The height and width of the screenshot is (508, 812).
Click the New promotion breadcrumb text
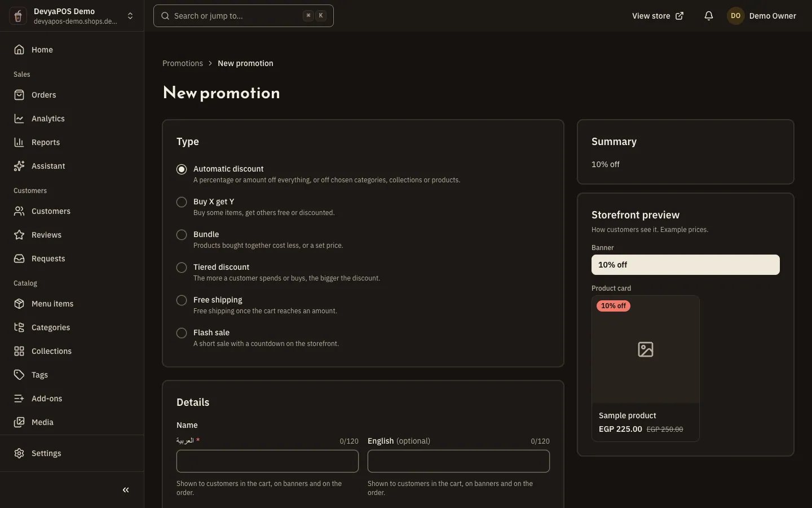(x=245, y=63)
